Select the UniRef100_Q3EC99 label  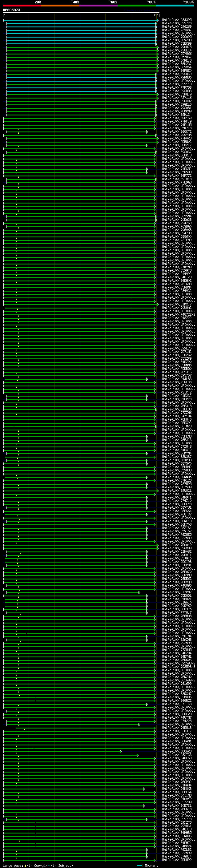[177, 43]
